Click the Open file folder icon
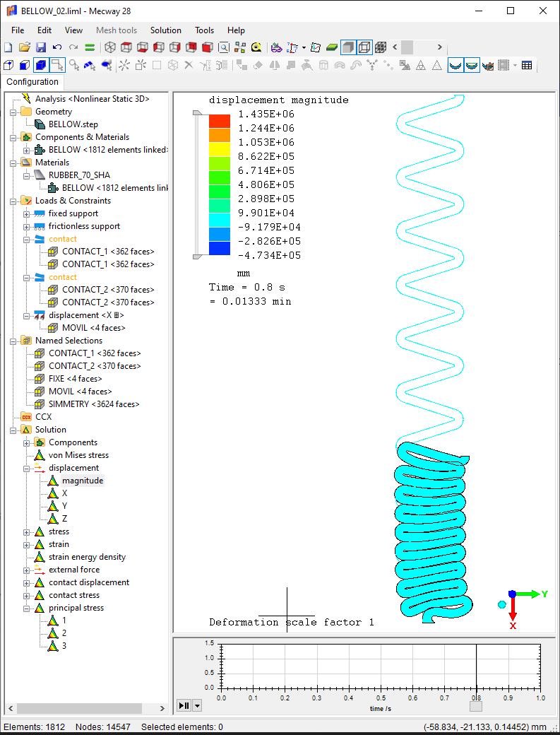The image size is (560, 735). [x=25, y=47]
